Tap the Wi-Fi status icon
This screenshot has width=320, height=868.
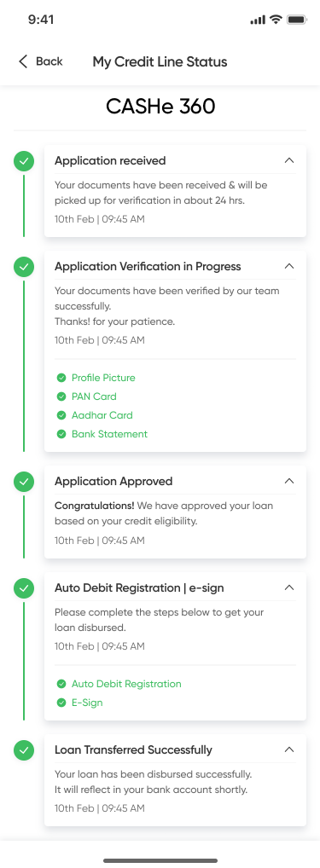[275, 20]
